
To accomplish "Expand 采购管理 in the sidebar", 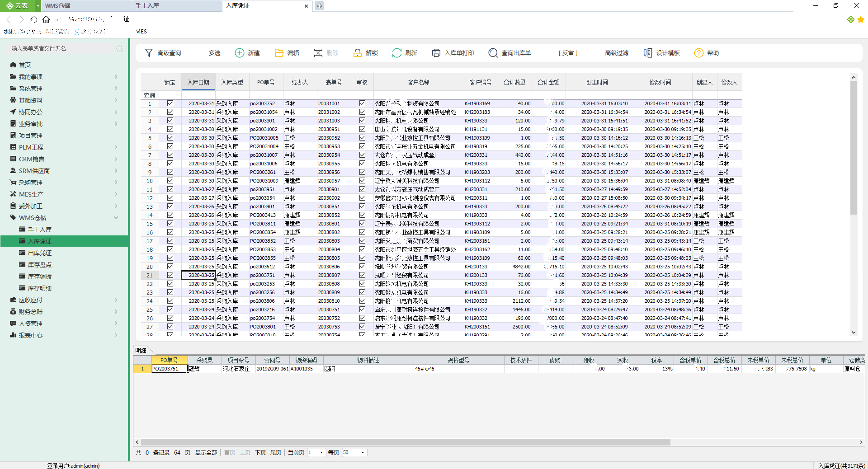I will pyautogui.click(x=116, y=183).
